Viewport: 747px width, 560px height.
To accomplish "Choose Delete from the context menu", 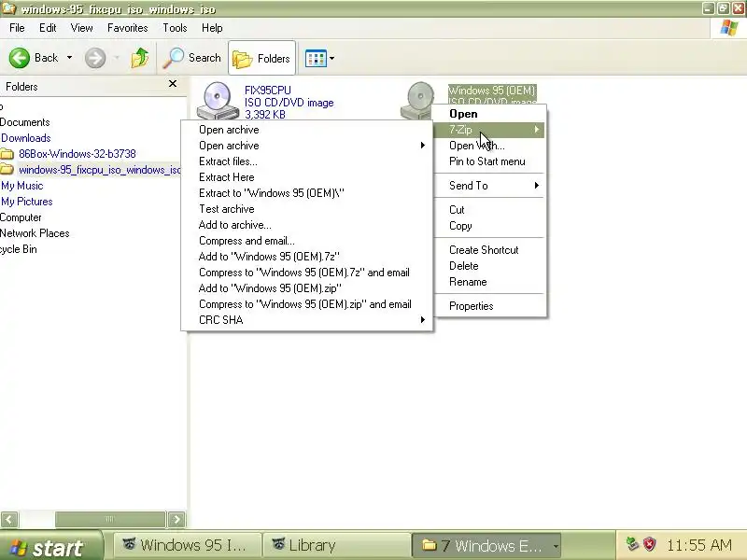I will [489, 266].
